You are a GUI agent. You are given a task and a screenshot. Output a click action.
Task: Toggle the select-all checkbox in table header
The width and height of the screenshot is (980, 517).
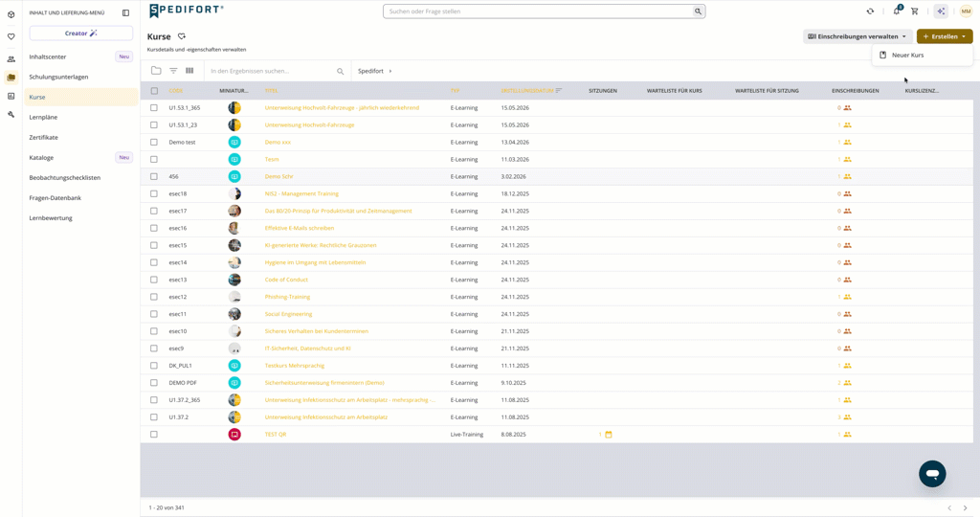(x=154, y=91)
